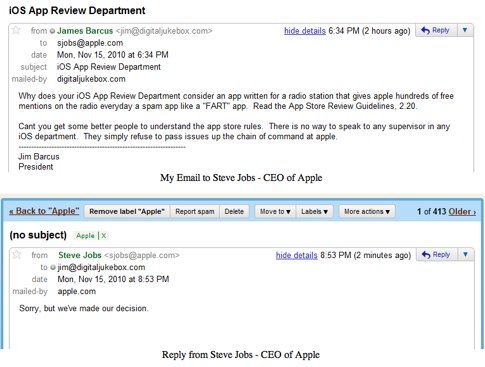Hide details of the 6:34 PM email

[305, 31]
